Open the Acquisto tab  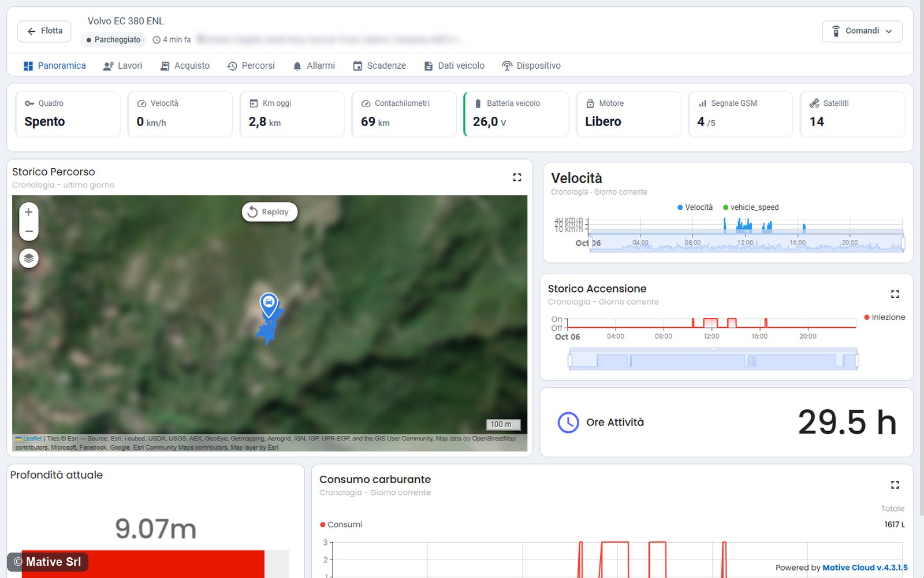coord(185,66)
